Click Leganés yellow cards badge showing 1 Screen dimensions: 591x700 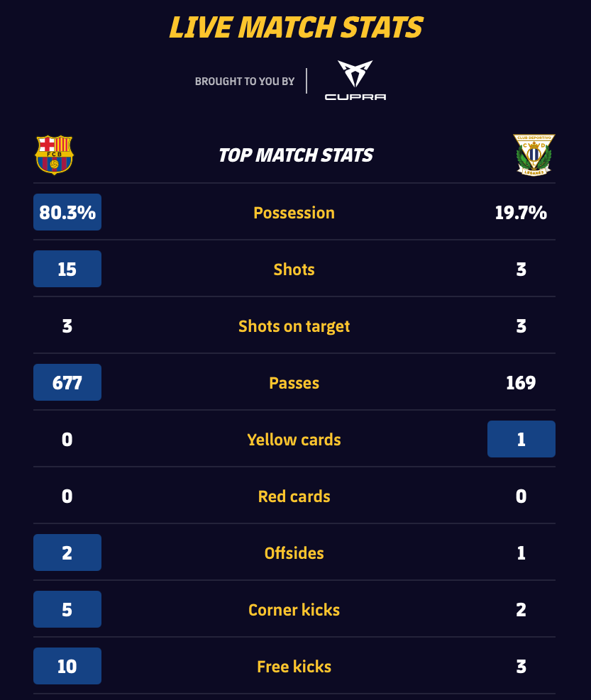[x=521, y=439]
